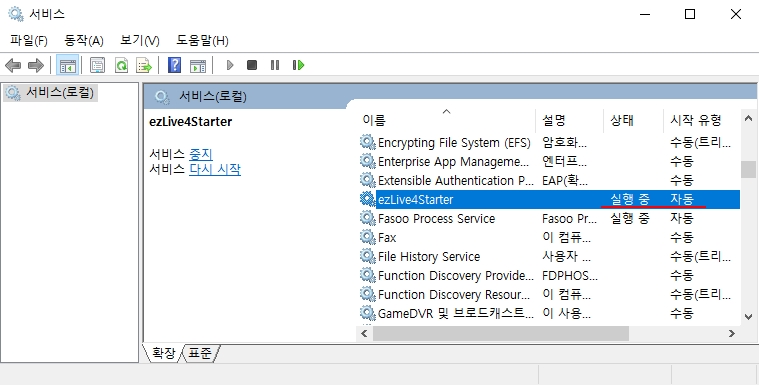Open the 파일(F) menu
Screen dimensions: 759x385
click(29, 40)
